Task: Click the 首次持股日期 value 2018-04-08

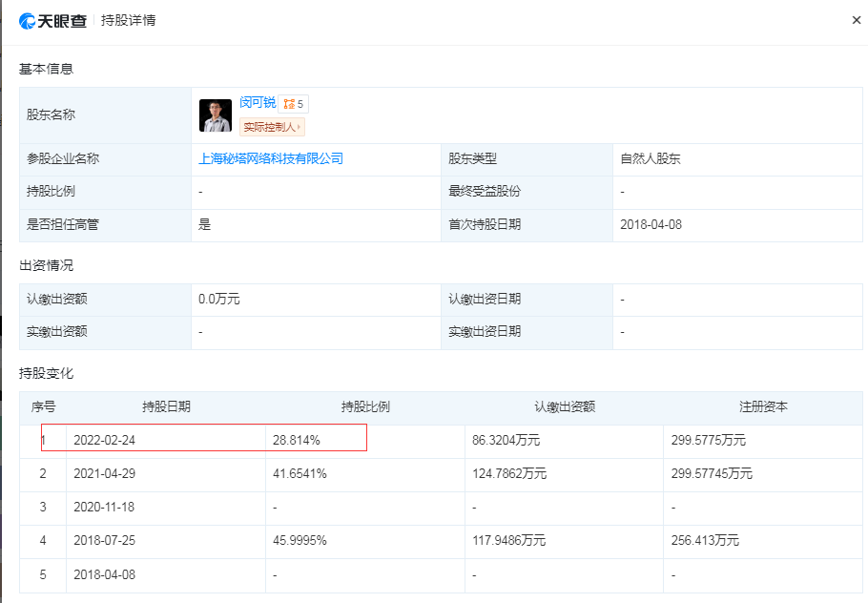Action: [x=651, y=225]
